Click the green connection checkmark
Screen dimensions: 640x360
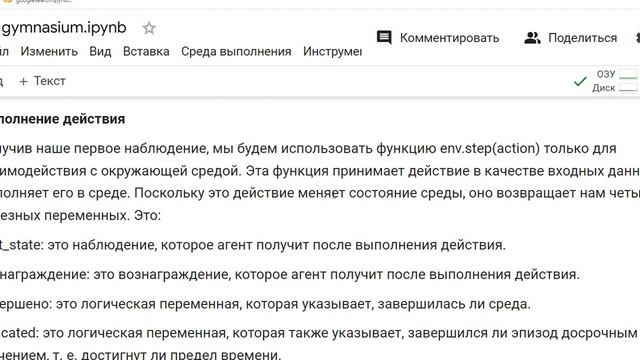click(580, 81)
